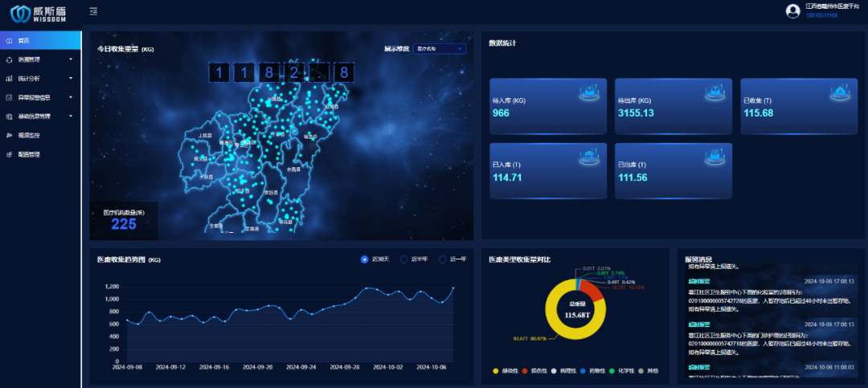The image size is (868, 388).
Task: Select the 近半年 radio option
Action: (x=403, y=259)
